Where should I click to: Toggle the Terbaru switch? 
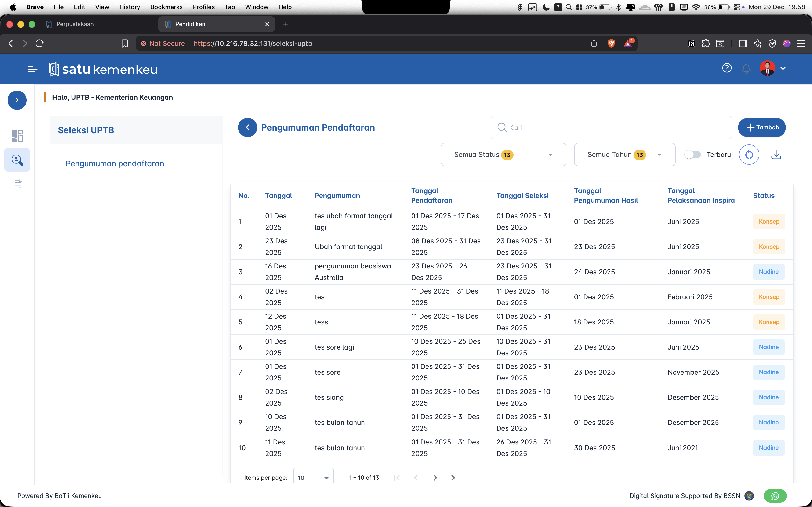(x=693, y=155)
